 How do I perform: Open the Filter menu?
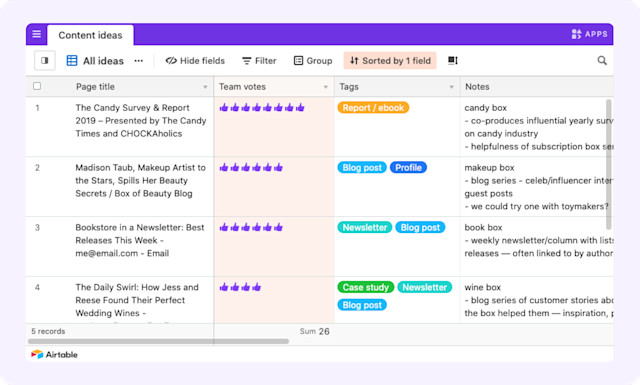tap(259, 60)
